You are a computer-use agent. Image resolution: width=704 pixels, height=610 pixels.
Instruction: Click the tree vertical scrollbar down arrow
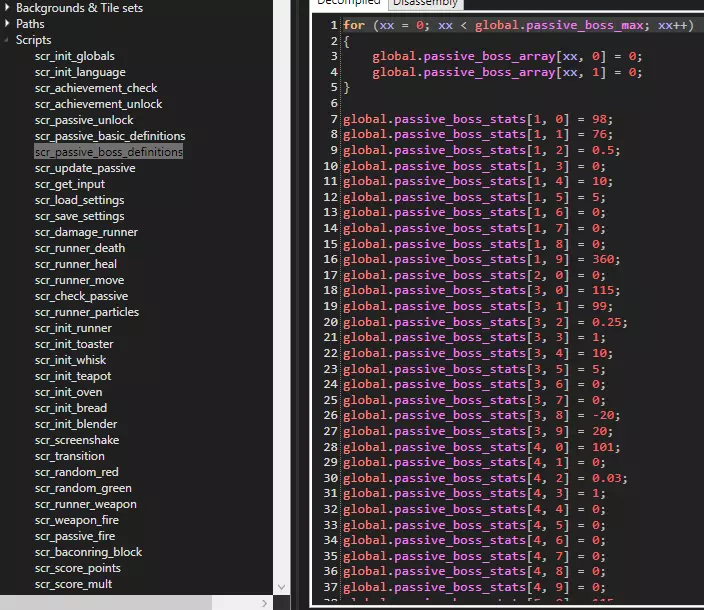point(282,587)
